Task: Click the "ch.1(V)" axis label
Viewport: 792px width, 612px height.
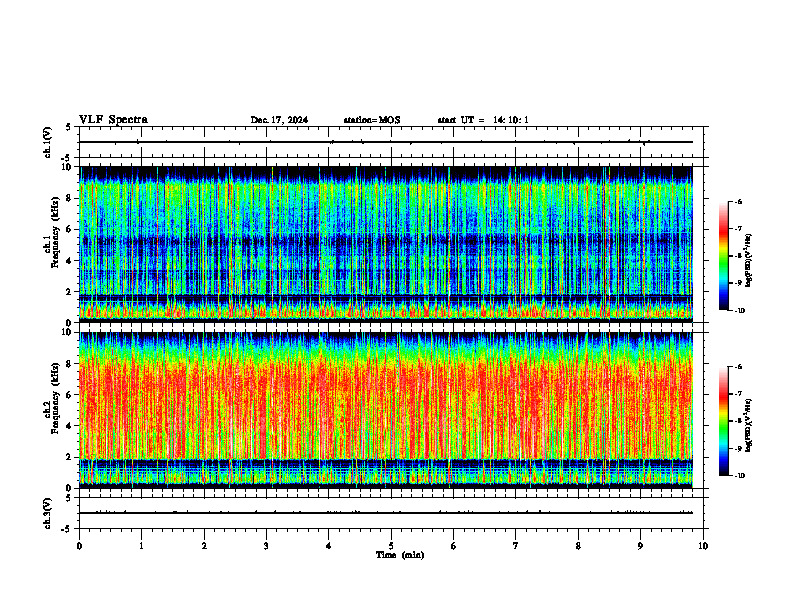Action: (48, 142)
